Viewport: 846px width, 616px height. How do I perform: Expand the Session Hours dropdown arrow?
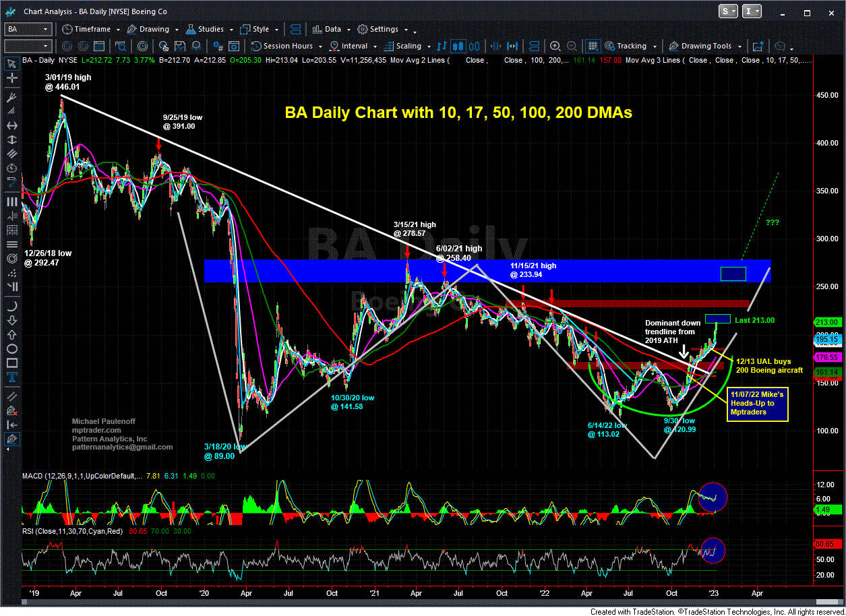click(x=320, y=47)
